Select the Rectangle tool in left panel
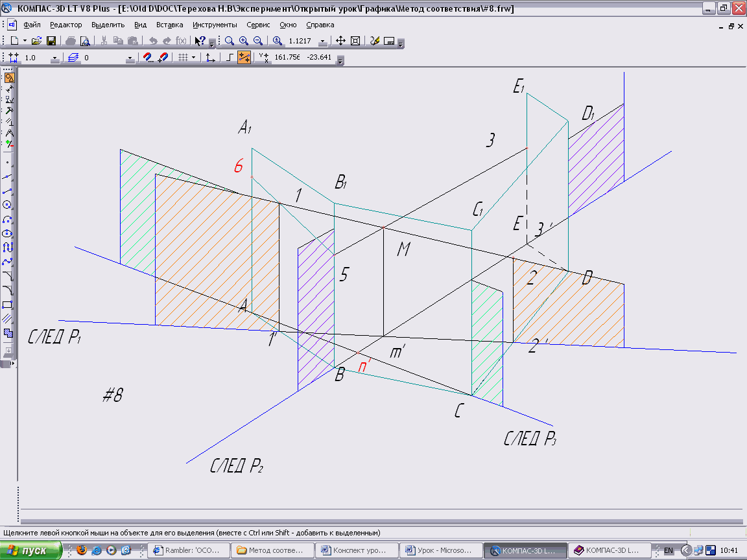 pos(8,305)
